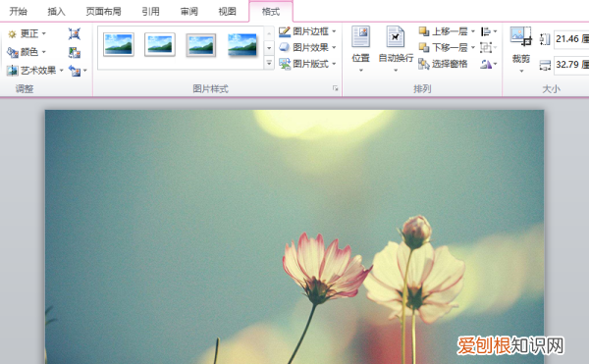Click the height field showing 21.46
The image size is (589, 364).
pos(571,39)
